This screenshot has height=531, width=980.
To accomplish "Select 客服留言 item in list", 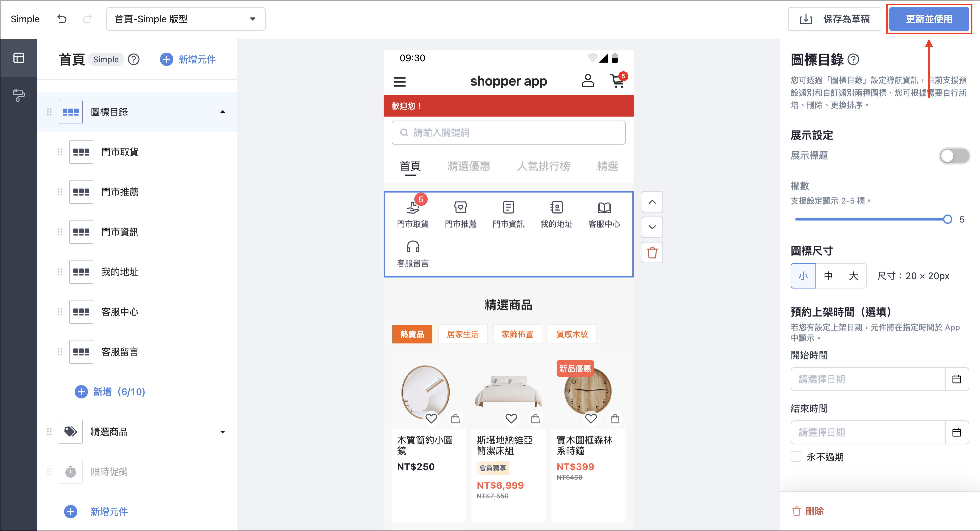I will [x=137, y=352].
